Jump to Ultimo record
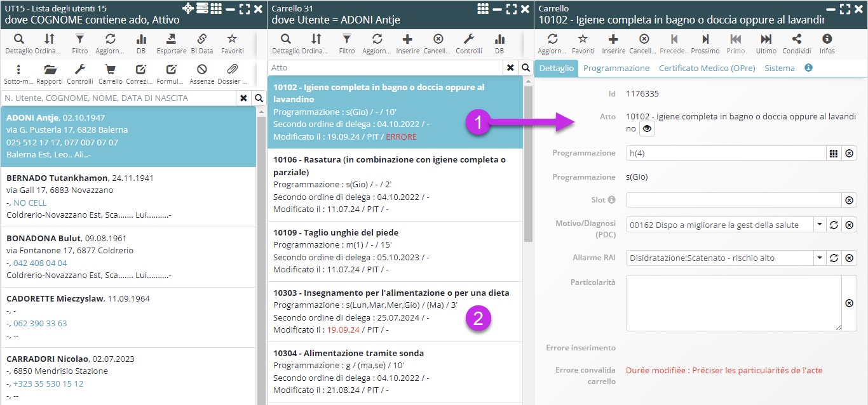 (766, 39)
